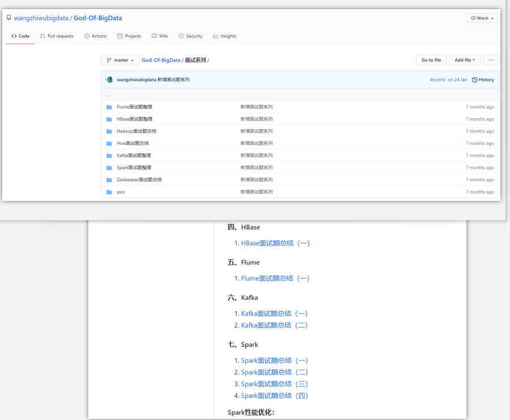510x420 pixels.
Task: Open the God-Of-BigData repository title link
Action: (97, 18)
